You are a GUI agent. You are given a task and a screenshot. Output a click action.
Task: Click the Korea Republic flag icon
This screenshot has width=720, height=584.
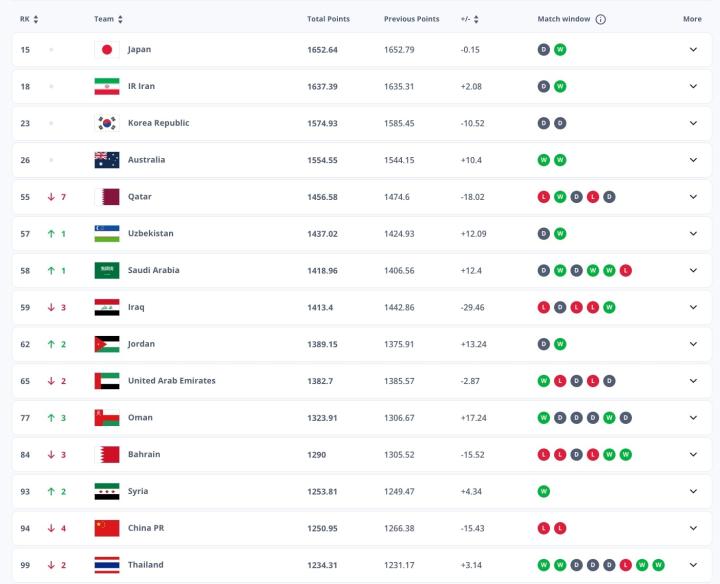[107, 123]
